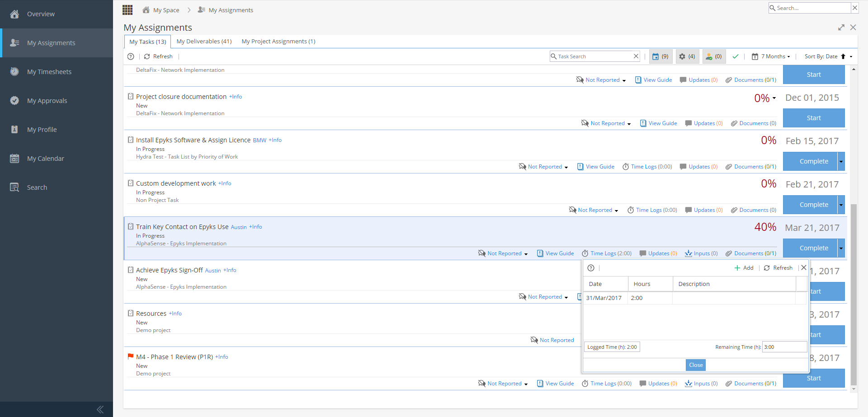The height and width of the screenshot is (417, 868).
Task: Click the Close button in time logs popup
Action: point(696,365)
